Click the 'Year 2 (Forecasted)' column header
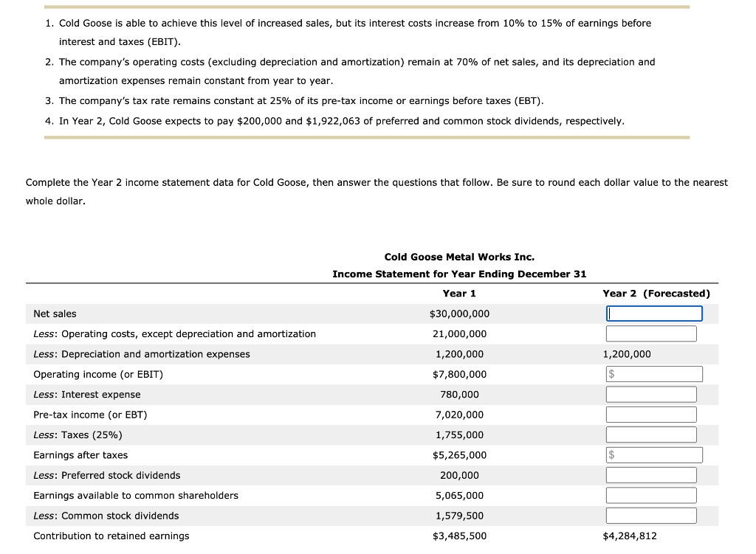The image size is (756, 554). tap(656, 294)
